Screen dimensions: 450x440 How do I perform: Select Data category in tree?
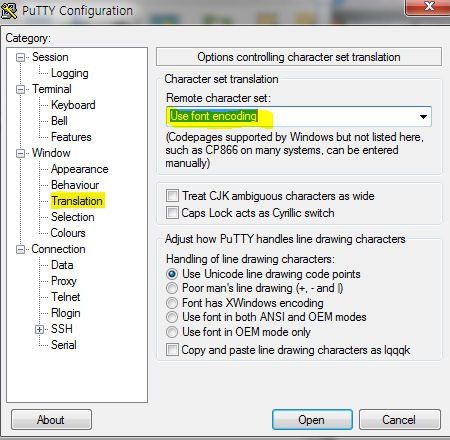(62, 265)
